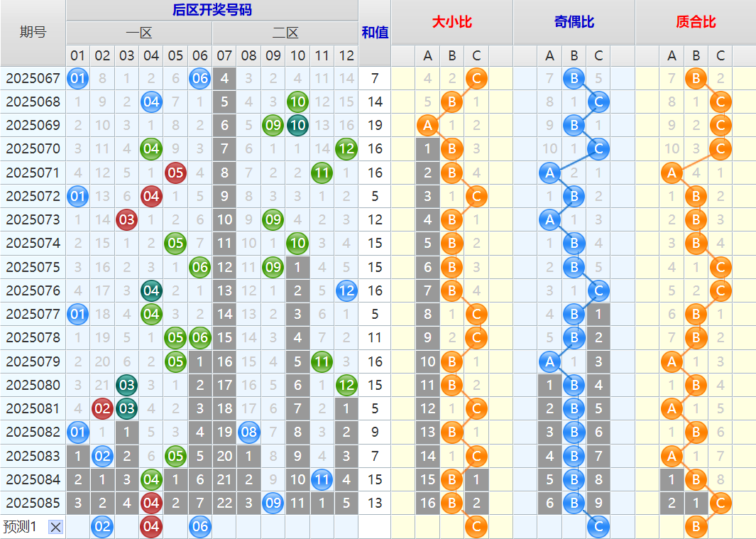Click gray 9 cell in 2025085 奇偶比
The width and height of the screenshot is (756, 539).
coord(598,503)
